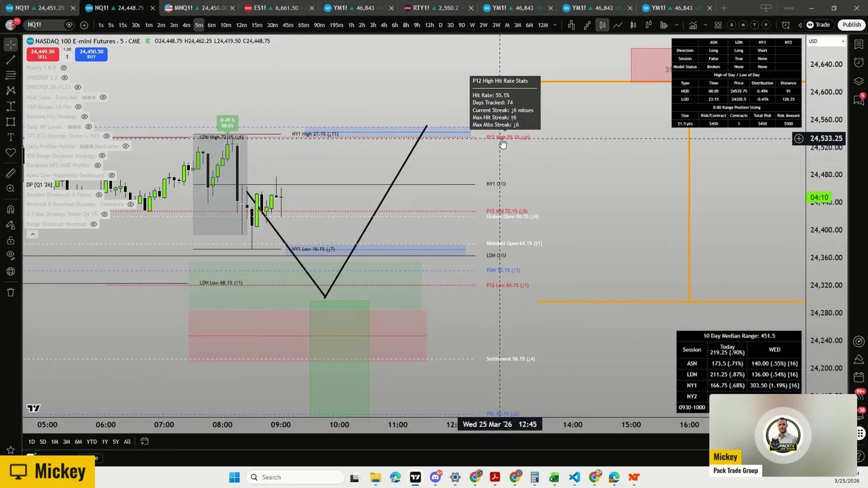Toggle visibility of 930 Range Breakout Strategy
868x488 pixels.
pos(102,155)
